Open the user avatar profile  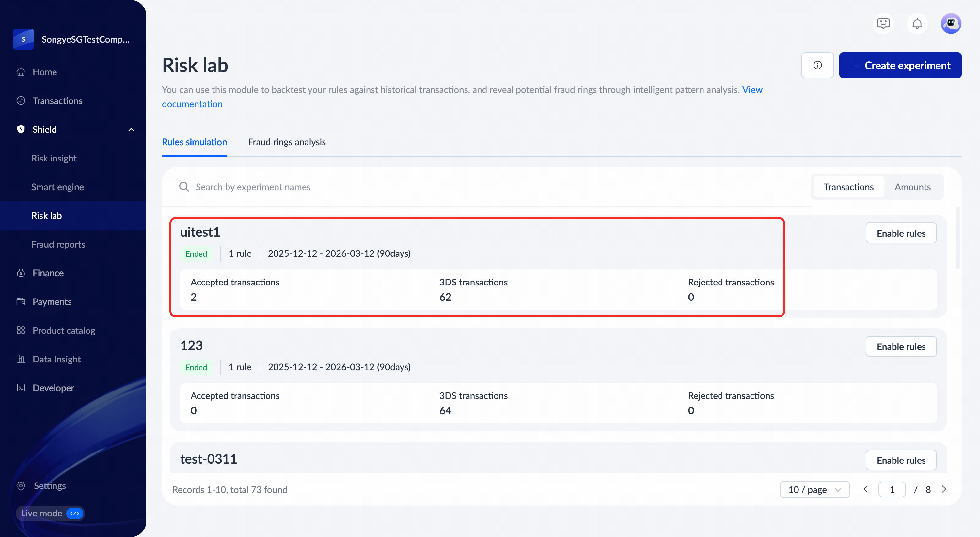[951, 23]
